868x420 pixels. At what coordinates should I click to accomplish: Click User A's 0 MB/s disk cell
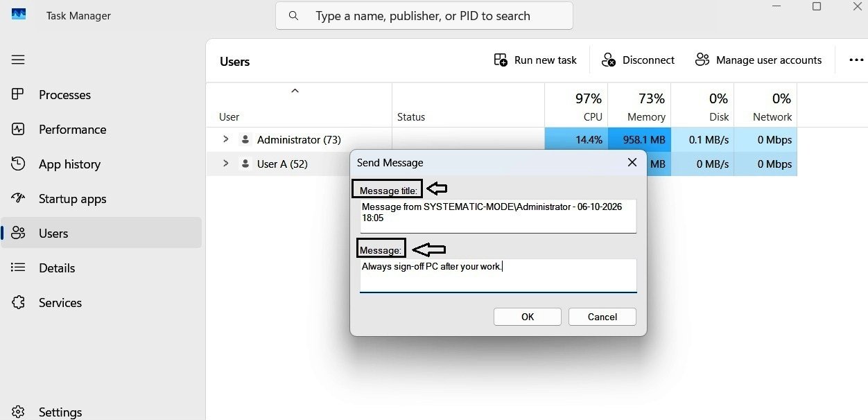(x=702, y=164)
